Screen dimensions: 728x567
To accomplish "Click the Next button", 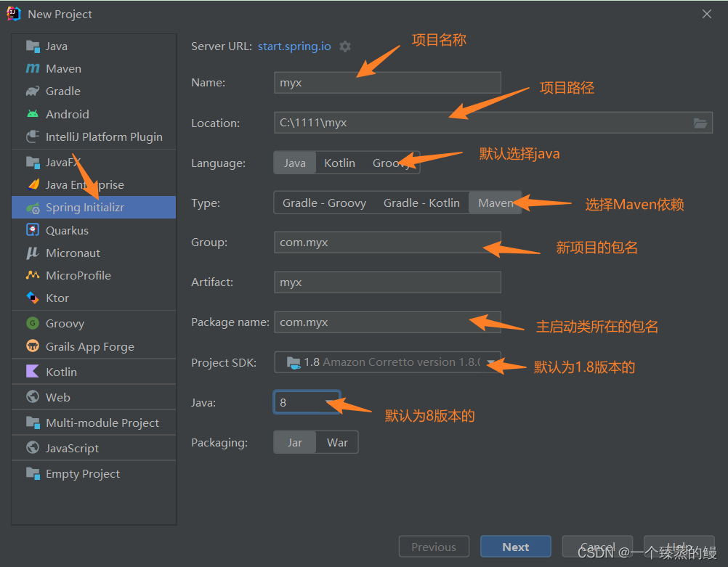I will (515, 546).
